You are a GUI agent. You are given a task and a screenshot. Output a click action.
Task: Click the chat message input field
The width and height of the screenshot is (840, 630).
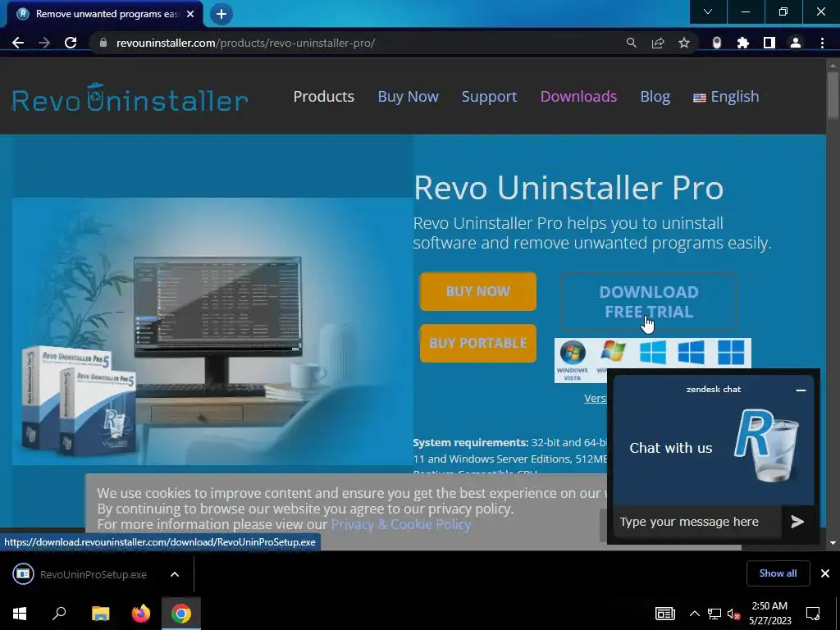[x=696, y=521]
